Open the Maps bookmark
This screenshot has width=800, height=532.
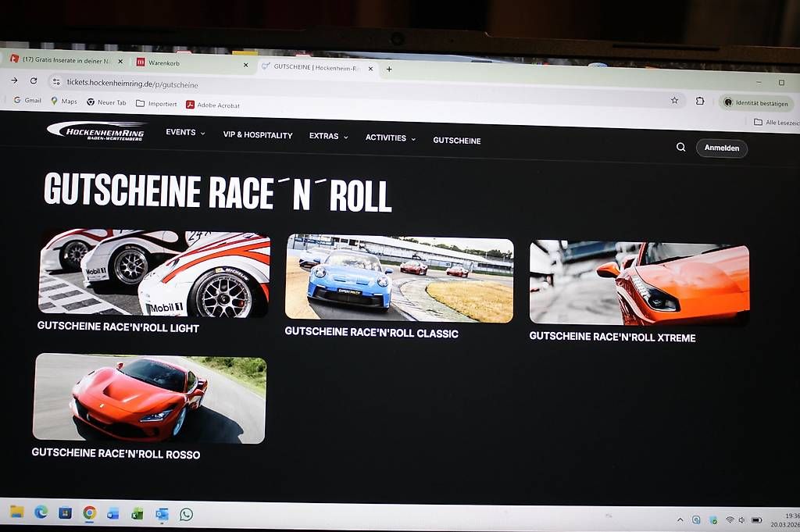64,101
